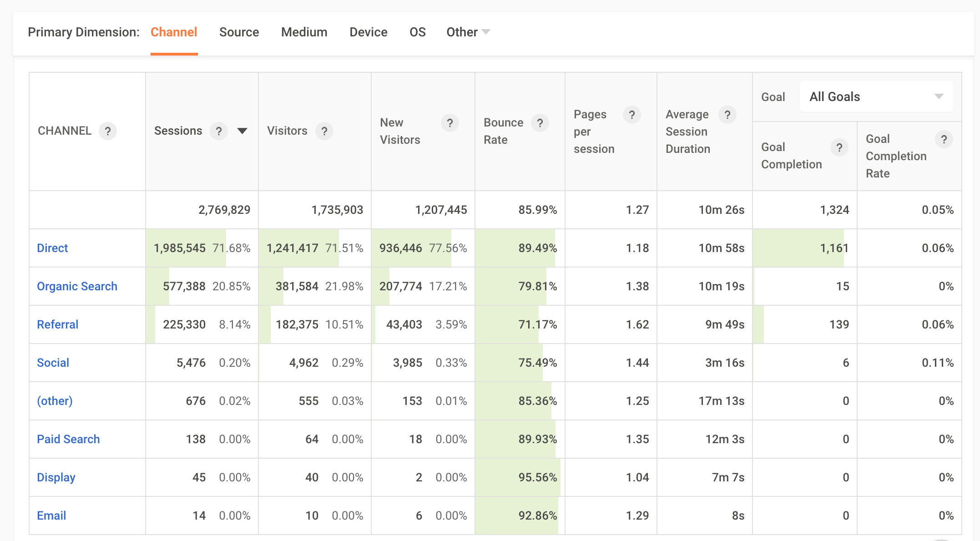Click the Bounce Rate help icon
The height and width of the screenshot is (541, 980).
(540, 123)
